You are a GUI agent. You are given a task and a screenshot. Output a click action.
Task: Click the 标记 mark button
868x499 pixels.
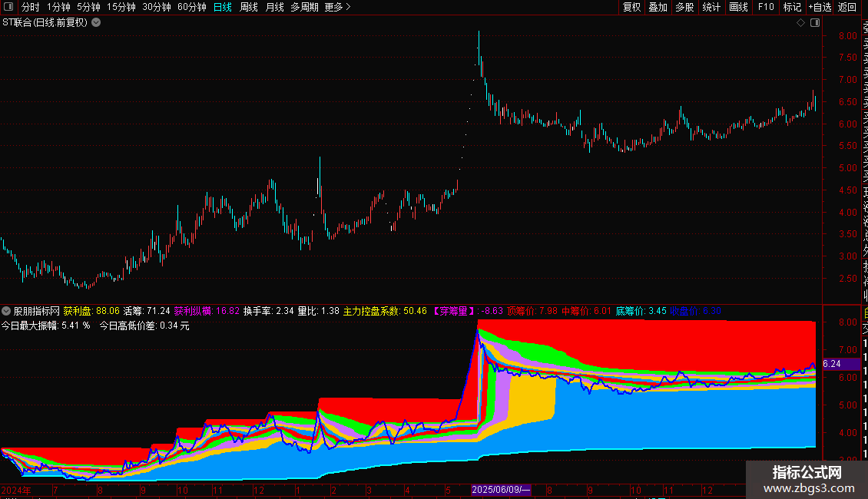pyautogui.click(x=792, y=7)
